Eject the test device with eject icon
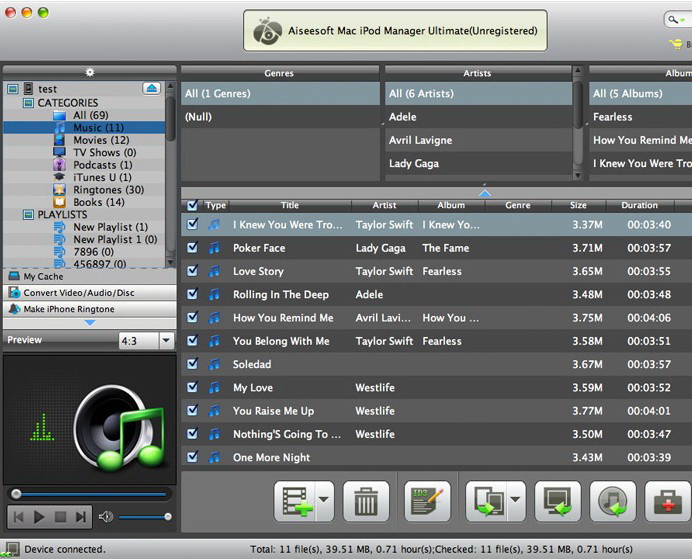This screenshot has width=692, height=559. click(x=152, y=89)
